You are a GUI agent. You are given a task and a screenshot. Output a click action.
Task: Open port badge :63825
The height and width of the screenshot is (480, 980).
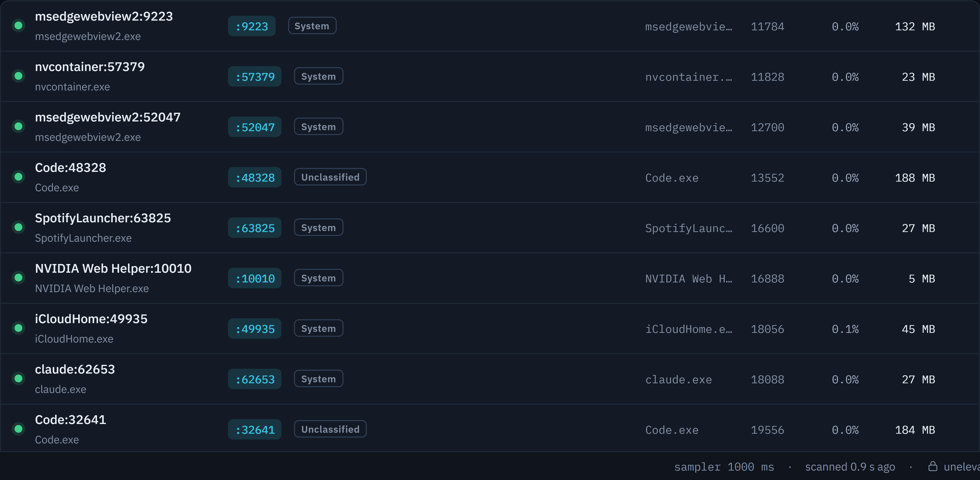[x=254, y=228]
